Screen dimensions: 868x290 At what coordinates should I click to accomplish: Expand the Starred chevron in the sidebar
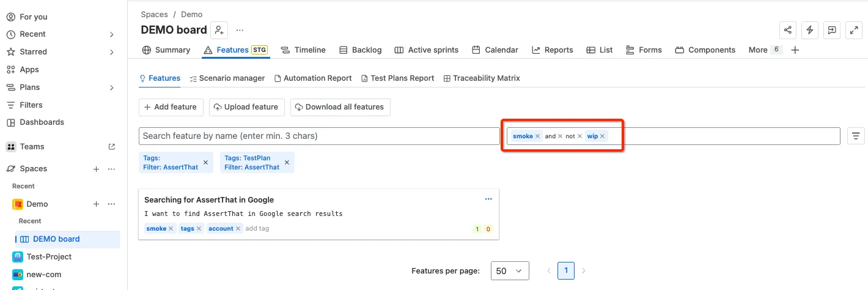pos(111,52)
